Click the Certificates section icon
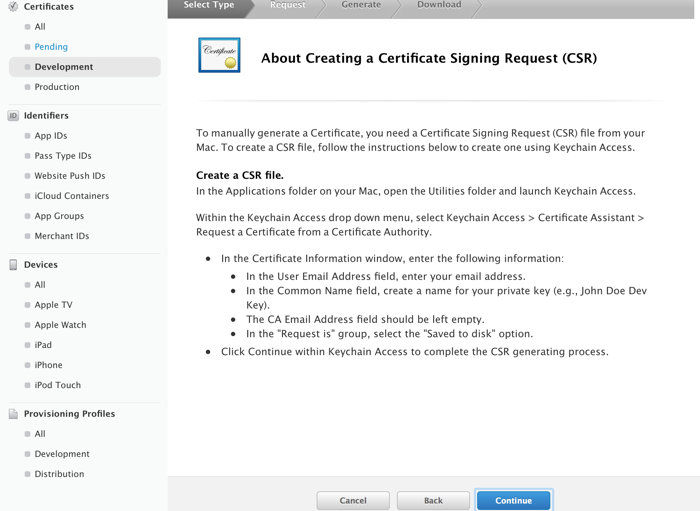This screenshot has height=511, width=700. coord(13,7)
